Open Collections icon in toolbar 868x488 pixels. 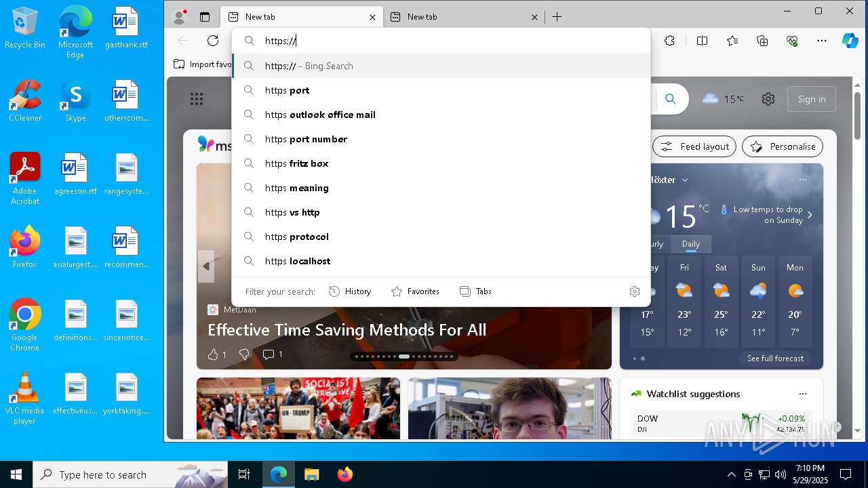[762, 41]
